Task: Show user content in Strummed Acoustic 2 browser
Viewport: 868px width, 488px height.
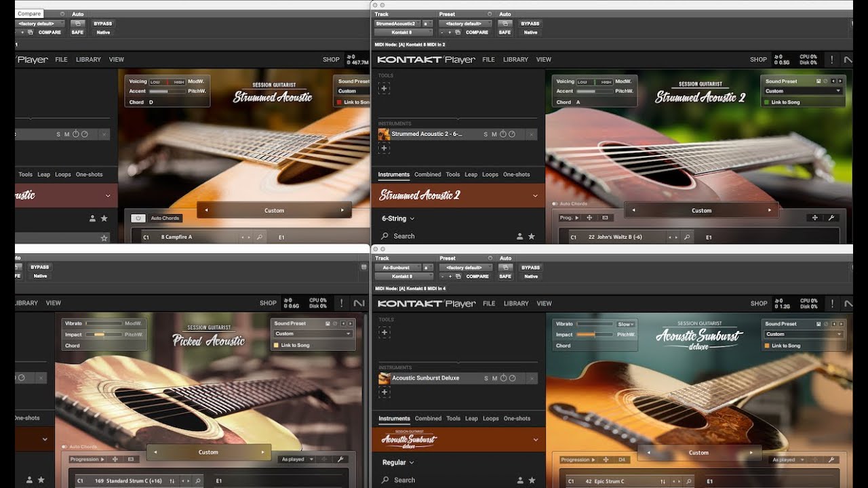Action: (x=519, y=236)
